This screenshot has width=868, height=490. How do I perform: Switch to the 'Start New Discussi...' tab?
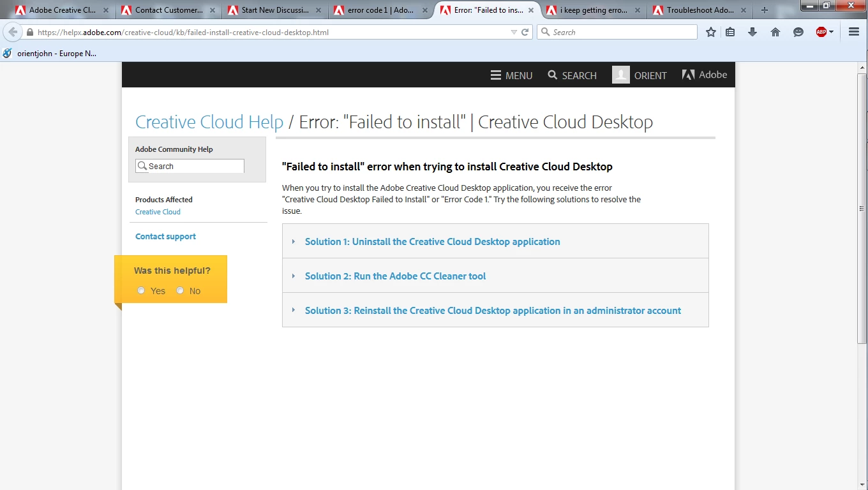[275, 10]
